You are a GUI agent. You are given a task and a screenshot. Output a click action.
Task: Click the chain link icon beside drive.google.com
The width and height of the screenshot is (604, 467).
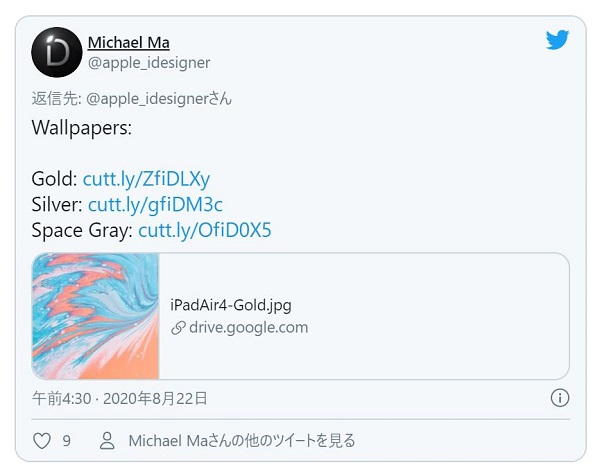[x=178, y=328]
